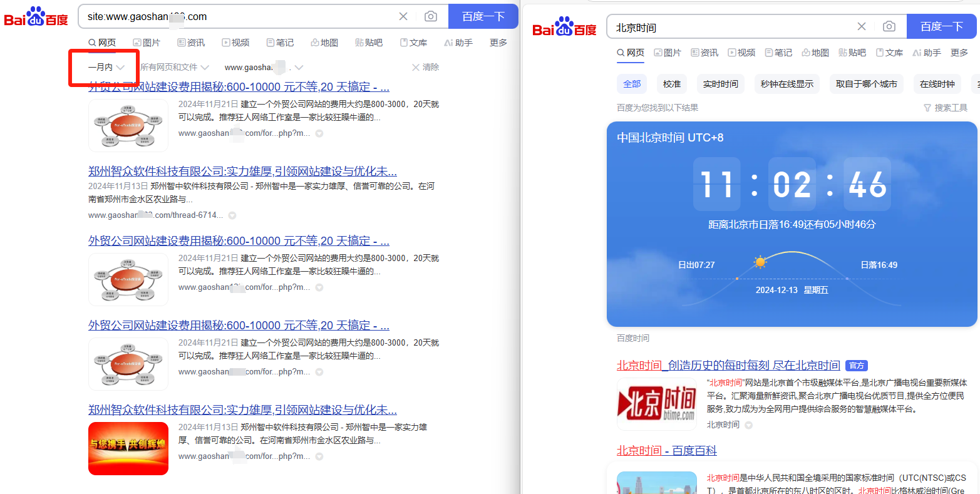Image resolution: width=980 pixels, height=494 pixels.
Task: Select 贴吧 tab in right window
Action: tap(852, 53)
